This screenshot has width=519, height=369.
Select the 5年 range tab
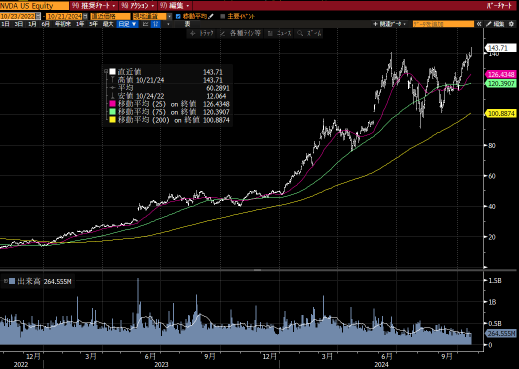click(94, 24)
